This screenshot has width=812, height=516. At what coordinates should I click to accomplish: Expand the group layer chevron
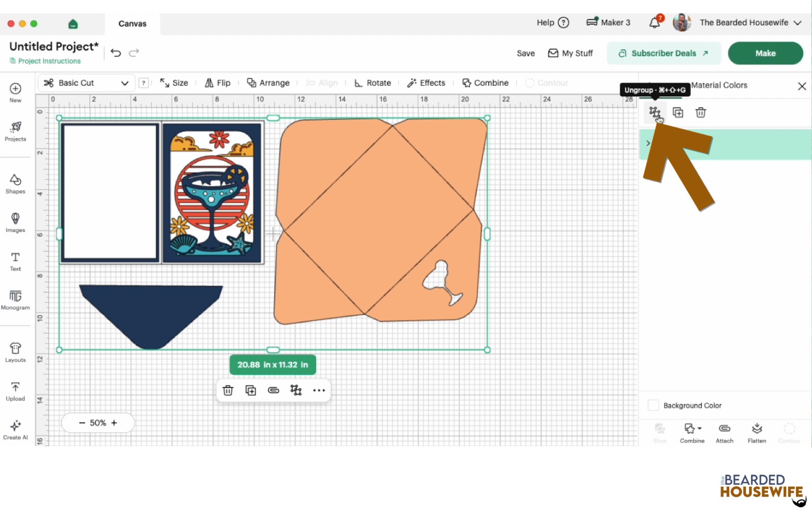click(648, 144)
